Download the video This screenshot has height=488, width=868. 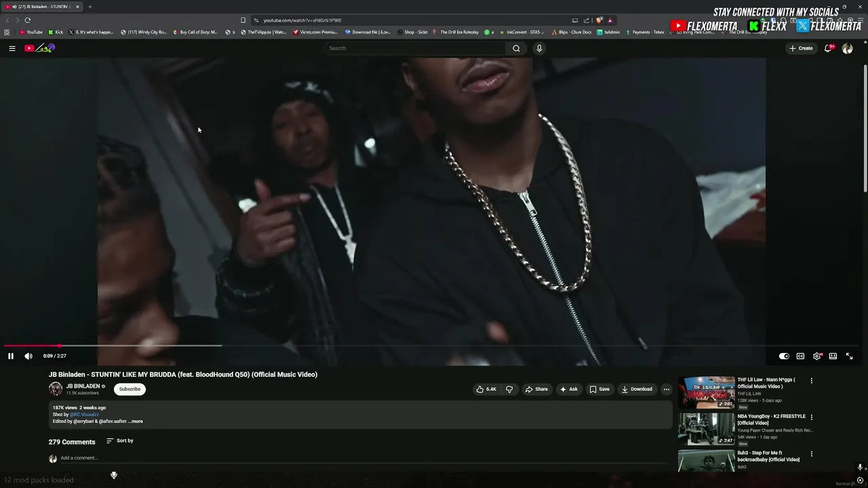(637, 389)
